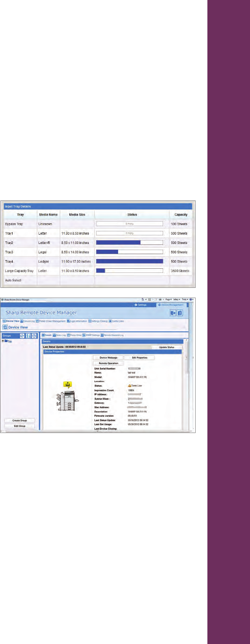Viewport: 250px width, 644px height.
Task: Expand the Top group tree node
Action: tap(3, 341)
